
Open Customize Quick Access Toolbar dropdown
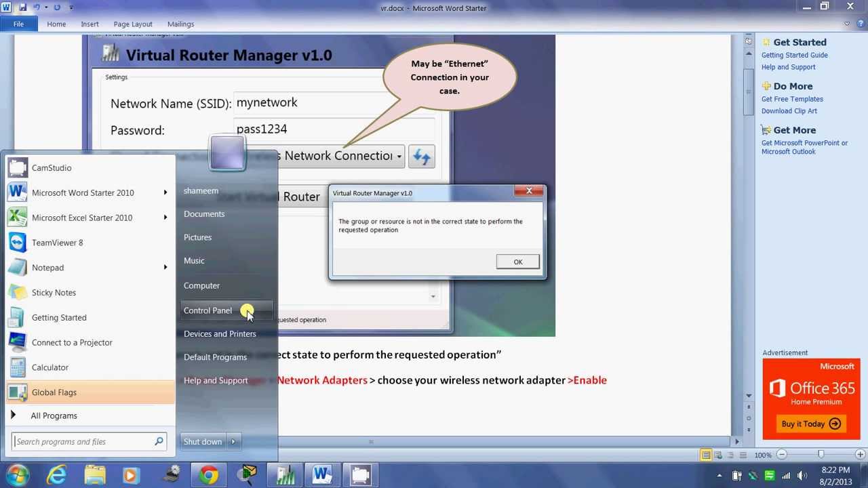click(71, 7)
